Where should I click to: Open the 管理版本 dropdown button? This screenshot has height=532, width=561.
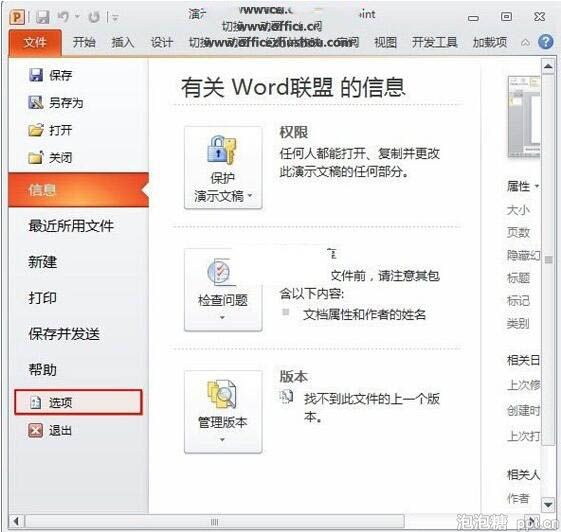pyautogui.click(x=223, y=412)
